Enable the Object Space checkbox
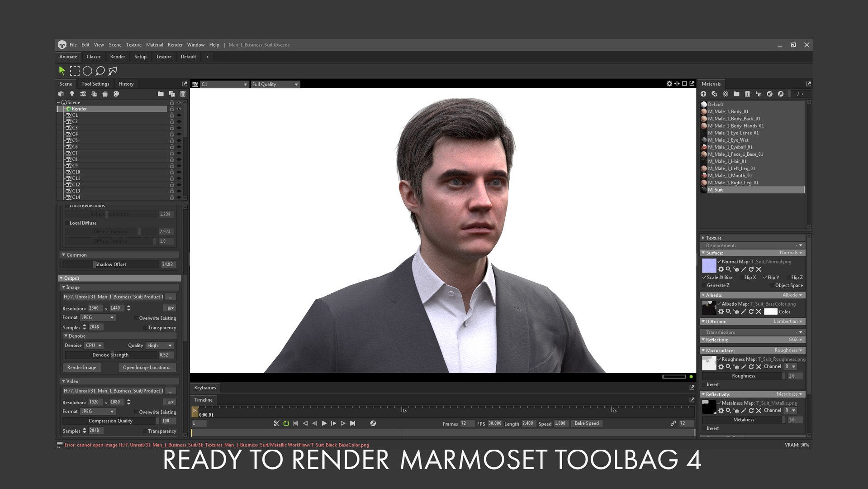Viewport: 868px width, 489px height. [x=772, y=286]
